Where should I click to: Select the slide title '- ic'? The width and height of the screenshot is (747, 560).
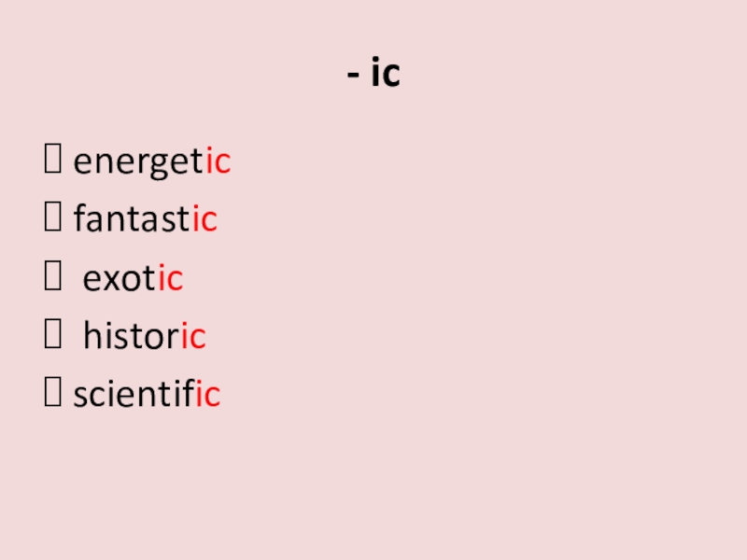tap(373, 75)
